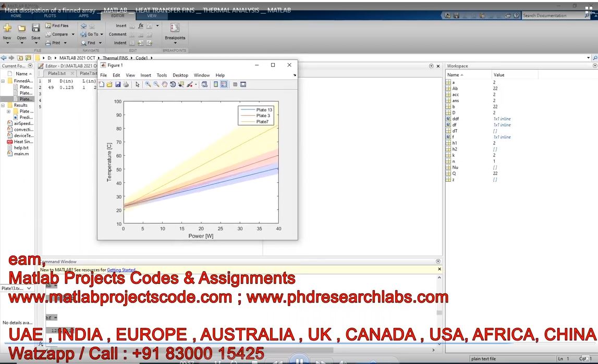Click the back arrow in the address bar
Screen dimensions: 598x364
[x=4, y=58]
